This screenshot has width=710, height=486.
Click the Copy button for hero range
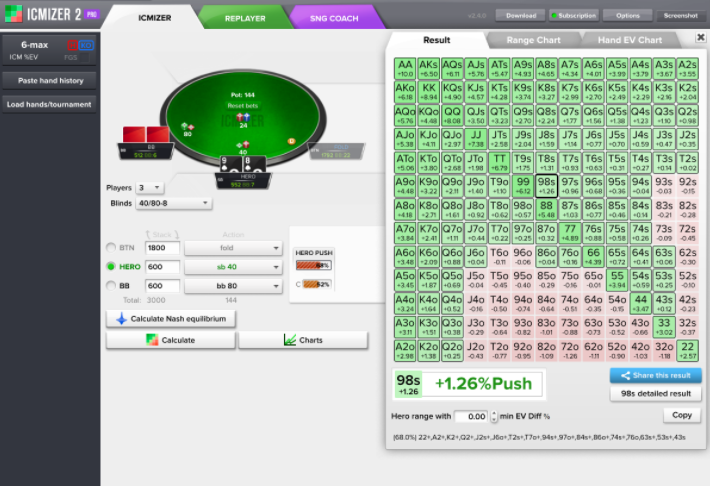(x=681, y=415)
